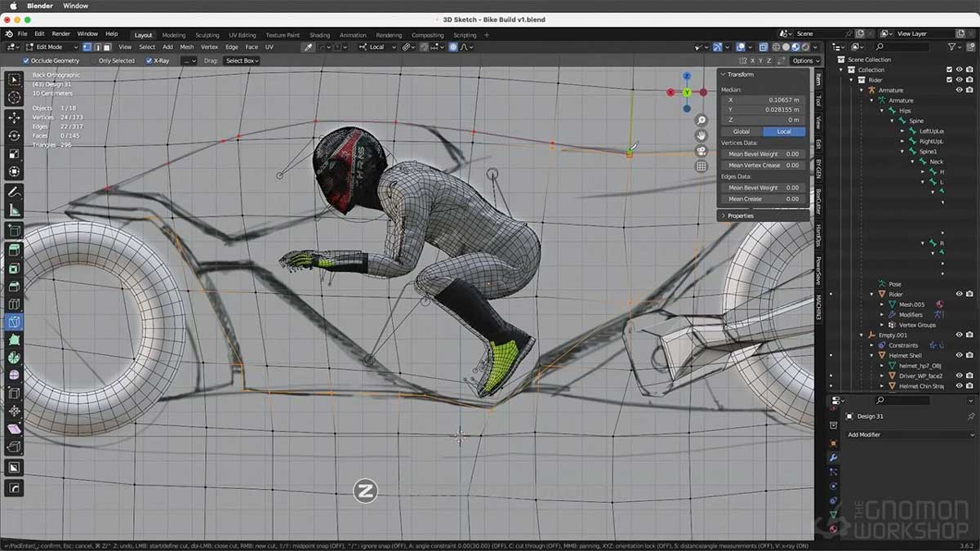Click the zoom magnifier icon in the viewport gizmo area
The image size is (980, 551).
coord(701,121)
